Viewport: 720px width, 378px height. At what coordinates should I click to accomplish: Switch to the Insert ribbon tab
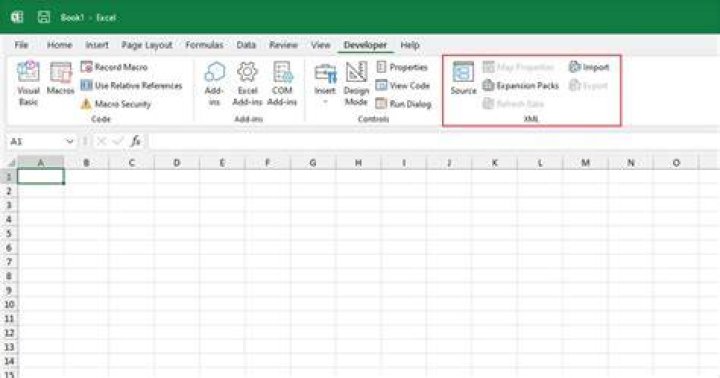click(97, 45)
